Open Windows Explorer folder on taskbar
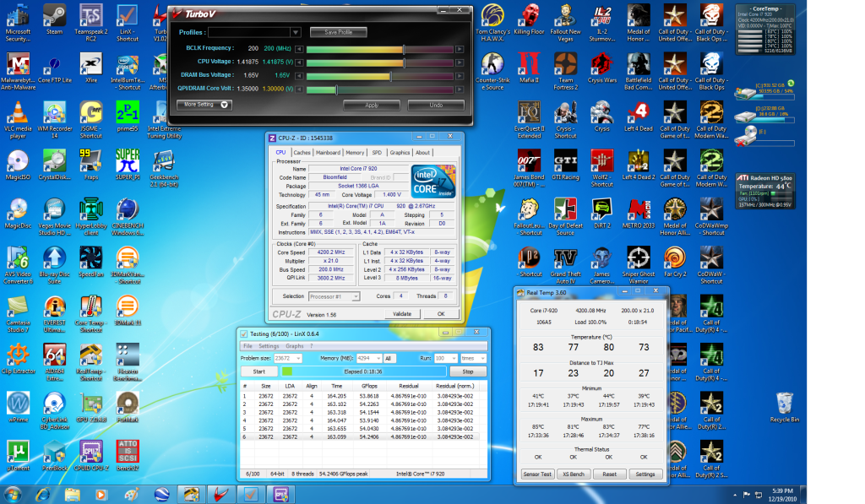Viewport: 865px width, 504px height. (x=72, y=495)
